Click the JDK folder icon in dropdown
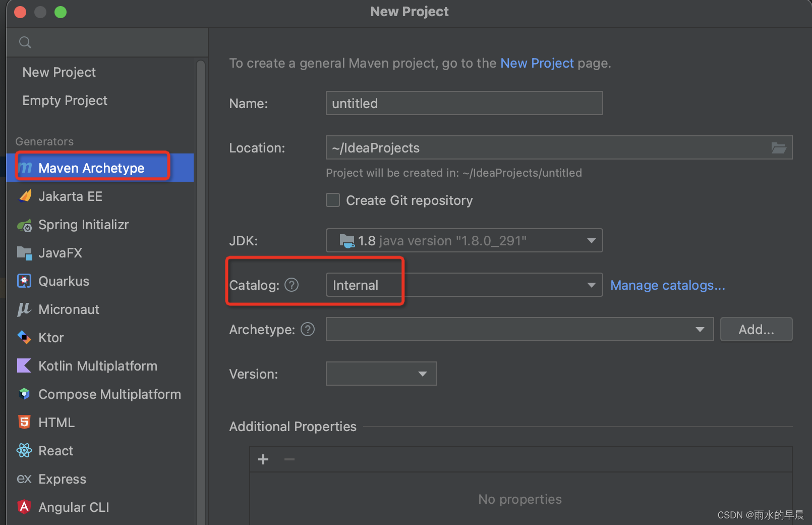 [347, 241]
